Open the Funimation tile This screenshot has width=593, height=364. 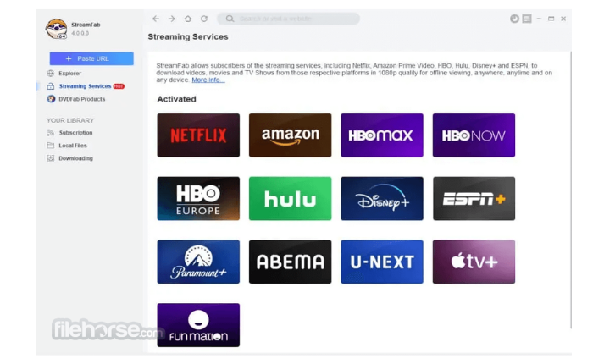pos(198,325)
